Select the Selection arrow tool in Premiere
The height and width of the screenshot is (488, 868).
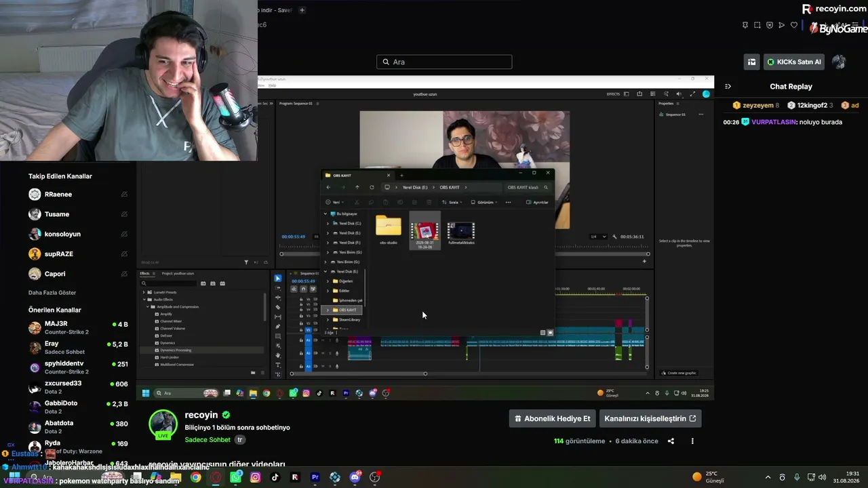[277, 279]
